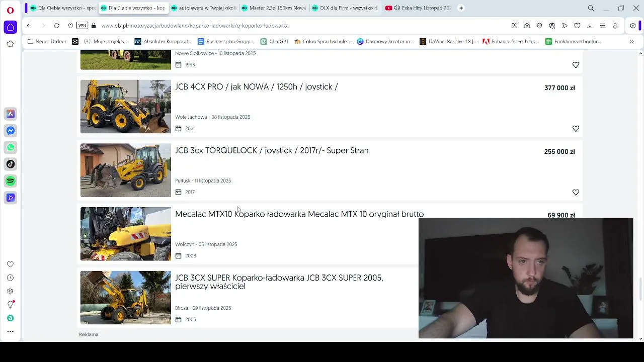
Task: Open the easy setup sliders icon
Action: coord(602,26)
